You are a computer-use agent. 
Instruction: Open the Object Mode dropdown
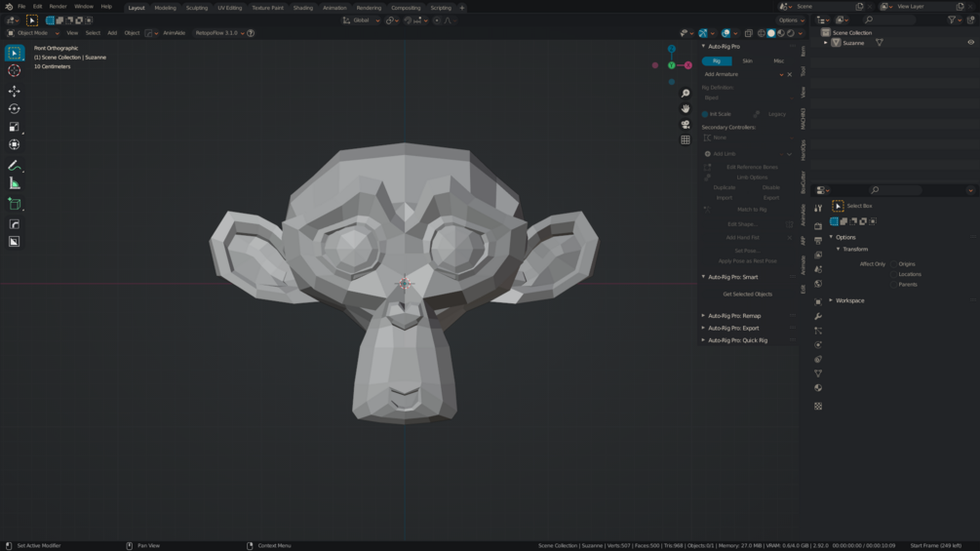tap(33, 33)
